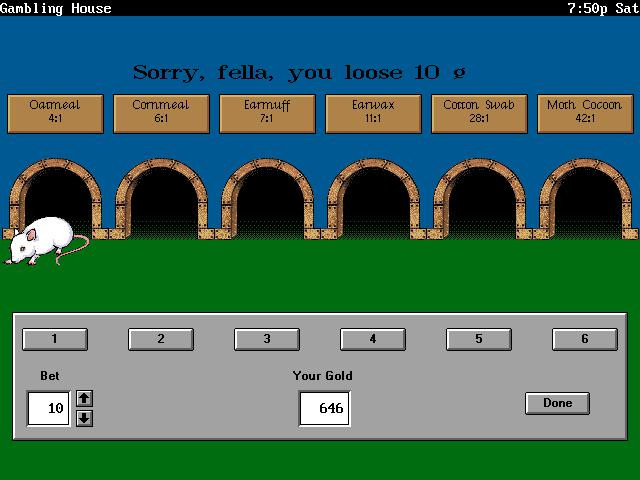640x480 pixels.
Task: Leave the game with Done button
Action: point(557,403)
